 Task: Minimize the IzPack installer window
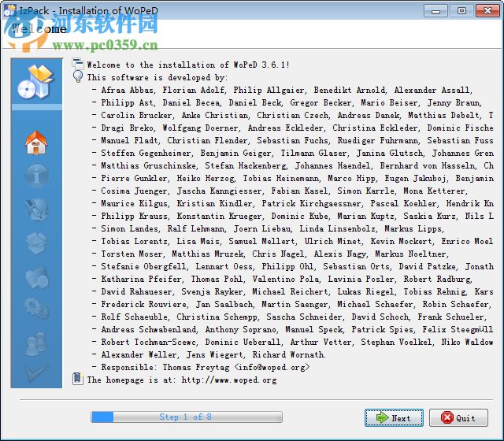tap(435, 10)
